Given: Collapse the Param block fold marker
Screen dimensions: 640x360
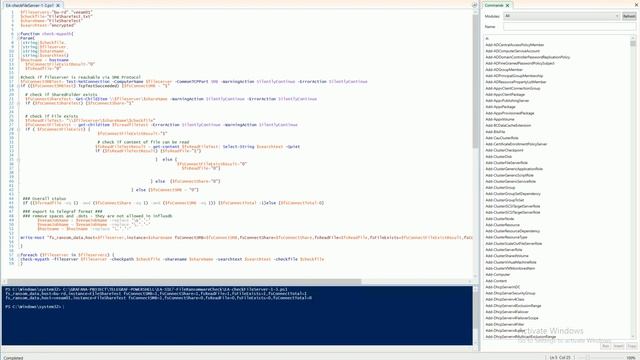Looking at the screenshot, I should click(x=18, y=38).
